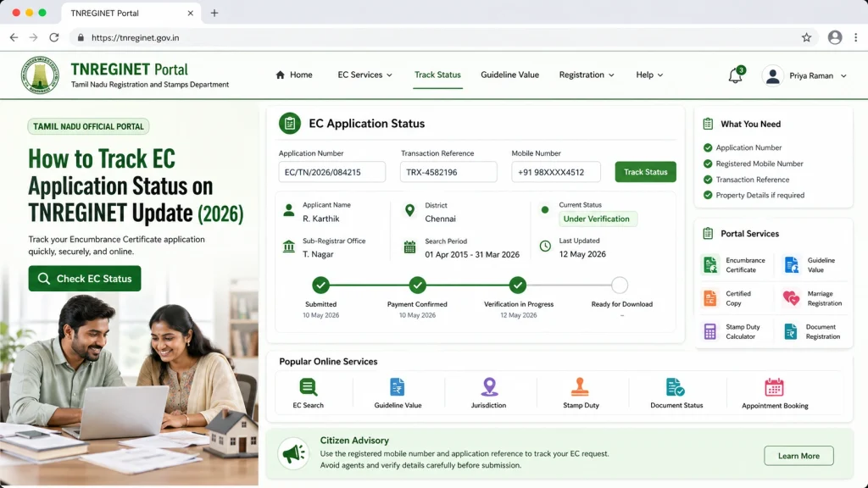Open Document Status service icon
868x488 pixels.
coord(676,386)
